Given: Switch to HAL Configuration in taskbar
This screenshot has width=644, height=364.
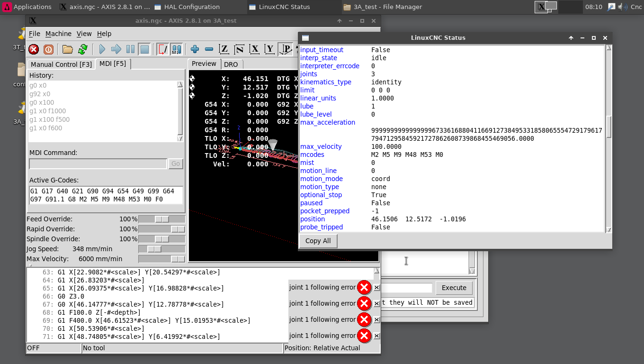Looking at the screenshot, I should tap(199, 7).
